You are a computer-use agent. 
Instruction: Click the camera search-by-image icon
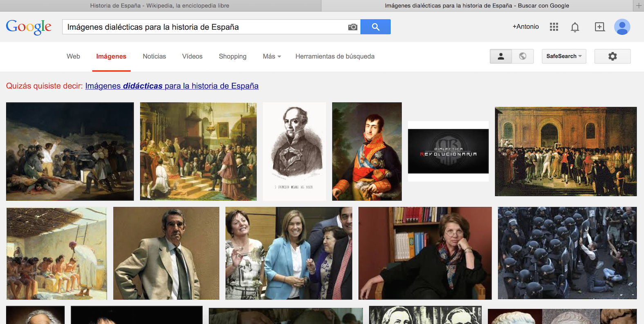pos(352,27)
